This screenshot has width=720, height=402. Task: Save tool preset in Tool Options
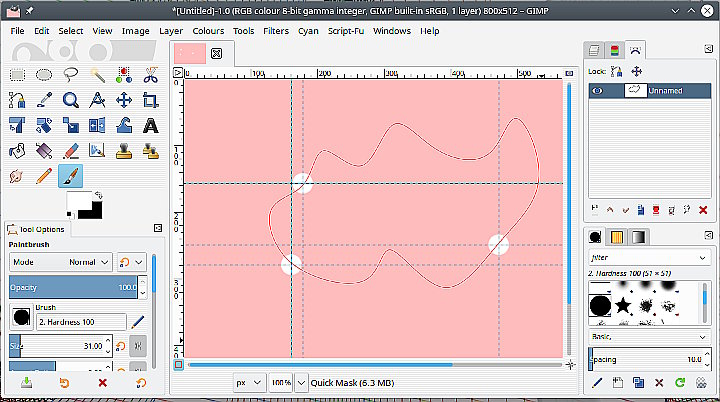click(26, 383)
